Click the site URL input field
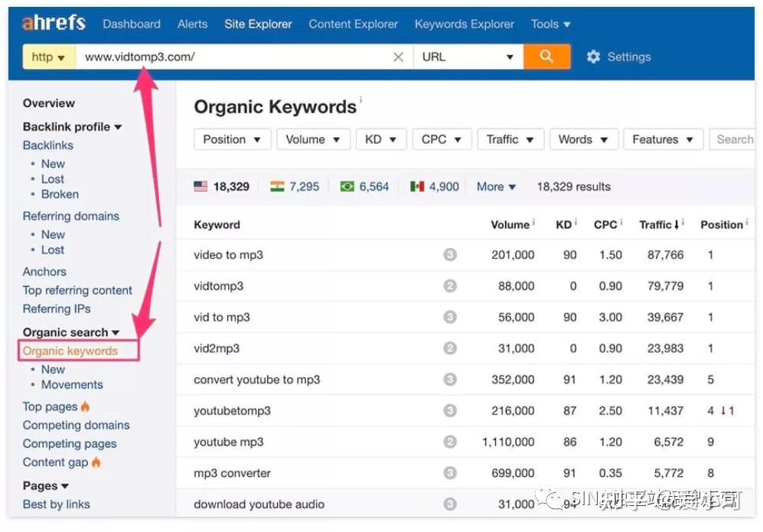Image resolution: width=763 pixels, height=532 pixels. pos(230,57)
